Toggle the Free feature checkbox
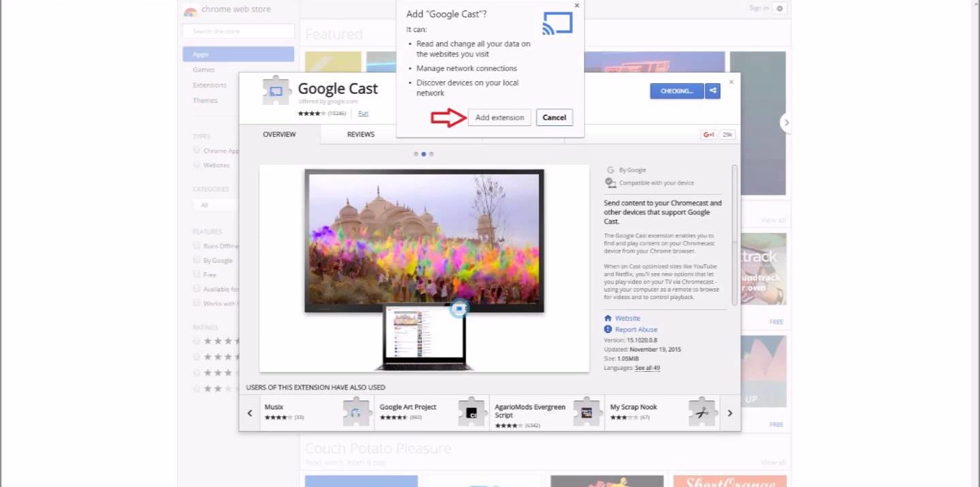This screenshot has width=980, height=487. click(197, 274)
